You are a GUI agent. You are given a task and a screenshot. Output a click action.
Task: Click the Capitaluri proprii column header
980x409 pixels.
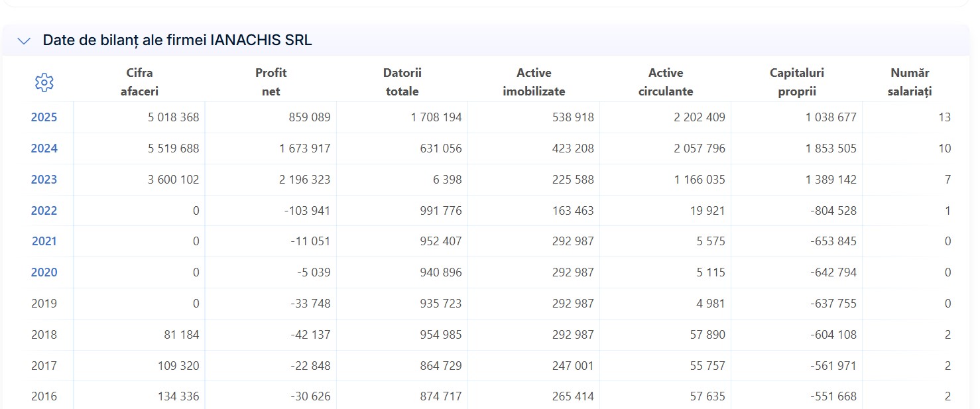pyautogui.click(x=797, y=82)
